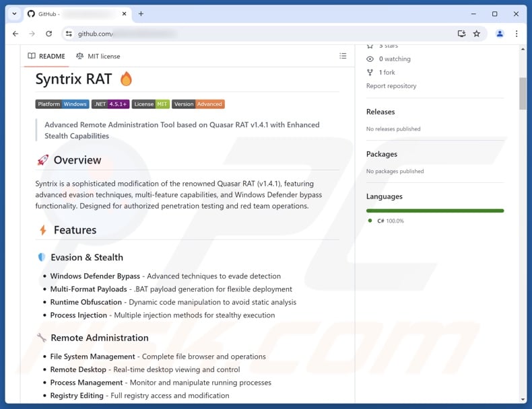Click the Version Advanced badge
This screenshot has width=532, height=409.
pyautogui.click(x=198, y=104)
